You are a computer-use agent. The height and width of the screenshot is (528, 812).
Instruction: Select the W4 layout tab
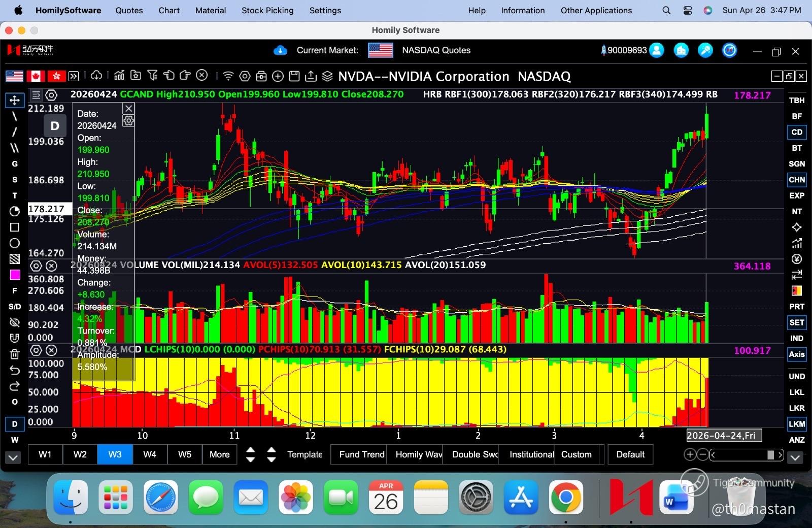click(x=150, y=454)
